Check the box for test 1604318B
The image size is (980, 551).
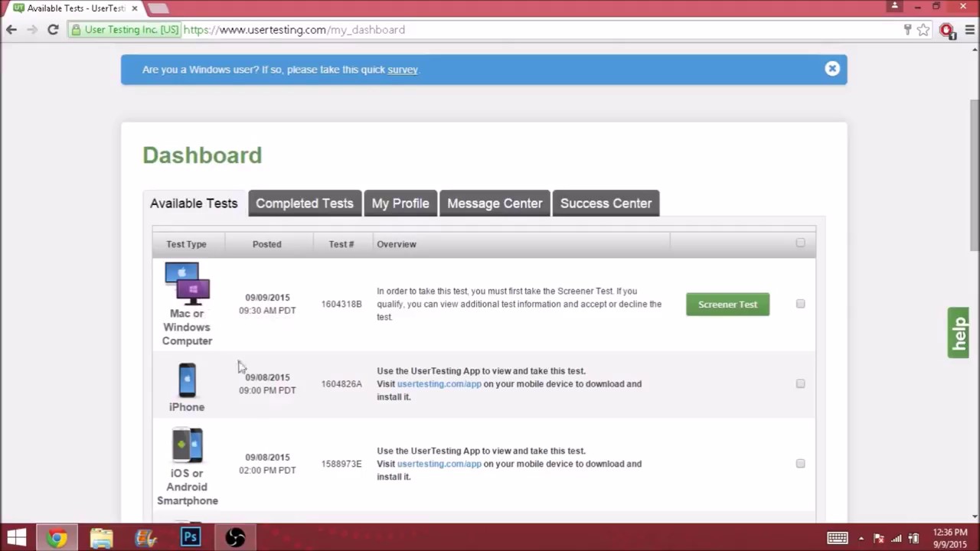click(800, 304)
